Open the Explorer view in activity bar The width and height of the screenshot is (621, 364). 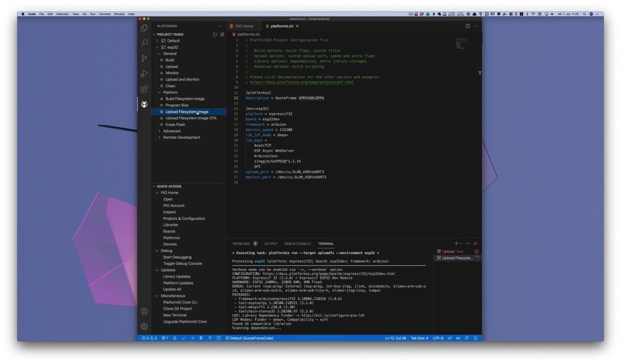(x=144, y=27)
